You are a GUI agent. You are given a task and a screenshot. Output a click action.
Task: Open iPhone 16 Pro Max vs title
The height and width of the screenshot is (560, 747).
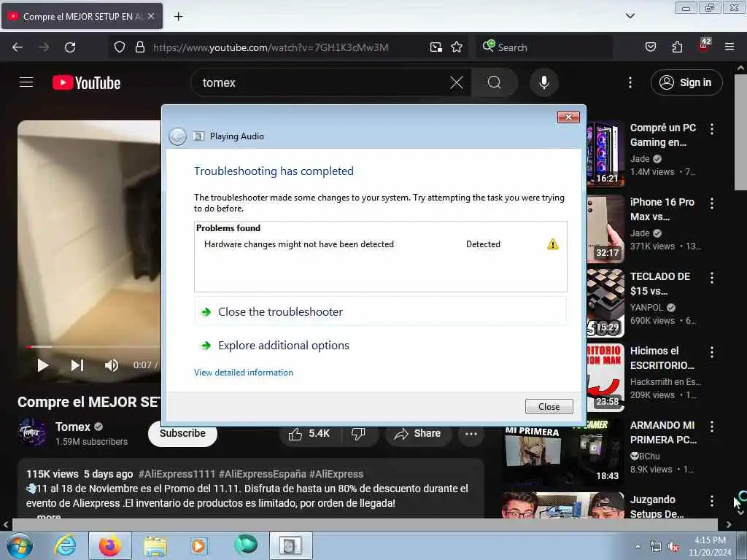pyautogui.click(x=662, y=209)
